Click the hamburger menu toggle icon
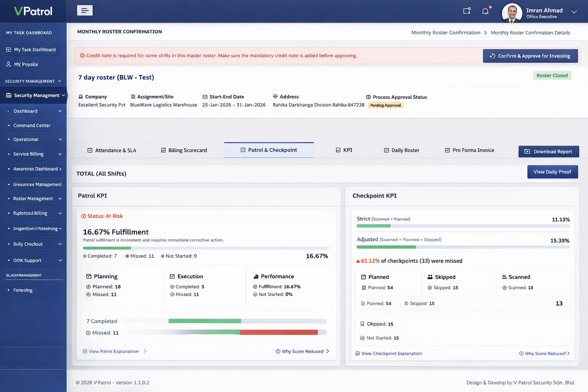Viewport: 588px width, 392px height. pyautogui.click(x=85, y=11)
